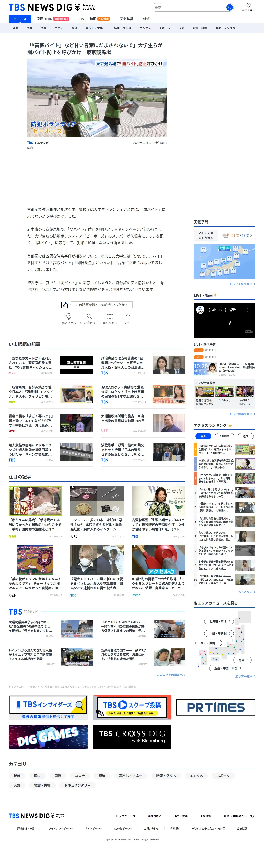Viewport: 264px width, 868px height.
Task: Click もっと動画を見る link
Action: (x=242, y=414)
